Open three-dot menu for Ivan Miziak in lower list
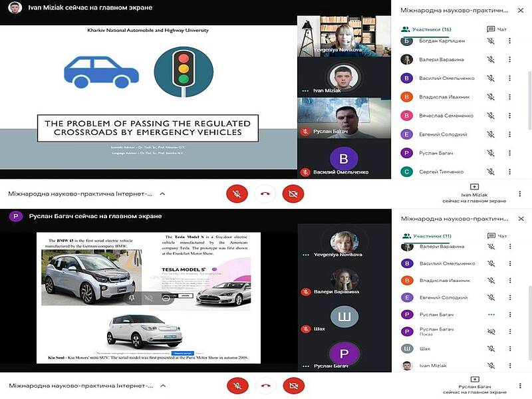Viewport: 532px width, 399px height. [x=510, y=365]
